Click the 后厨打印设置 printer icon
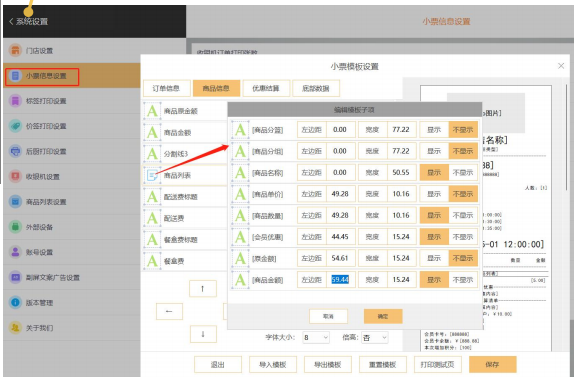Image resolution: width=575 pixels, height=378 pixels. pos(15,151)
